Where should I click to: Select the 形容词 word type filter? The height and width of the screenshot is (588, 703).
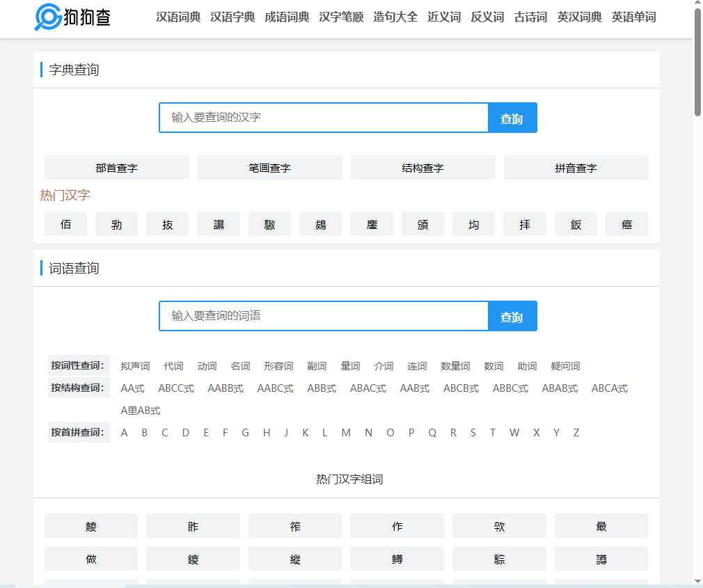pyautogui.click(x=278, y=365)
